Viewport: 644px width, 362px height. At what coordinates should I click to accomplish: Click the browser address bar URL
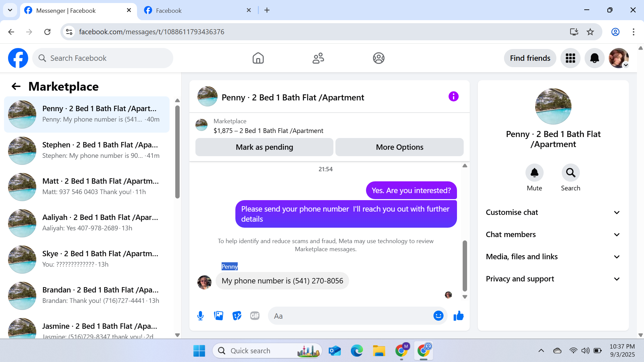(x=151, y=32)
